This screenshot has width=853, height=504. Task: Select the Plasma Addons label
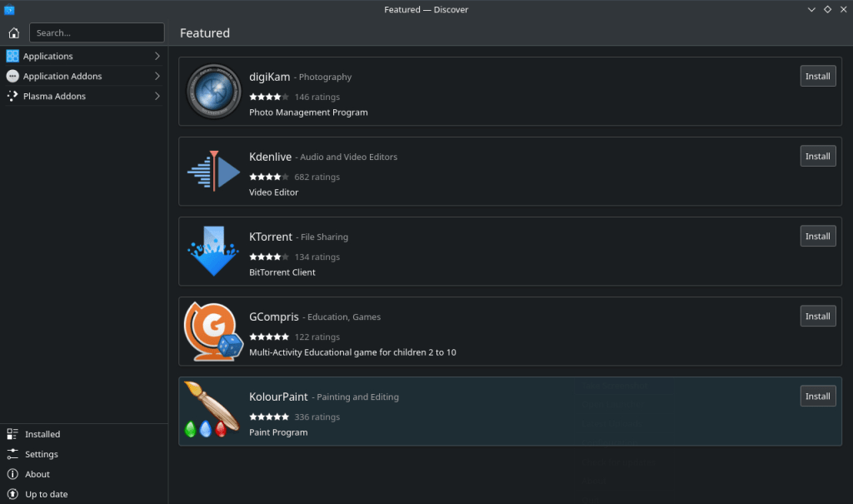coord(54,97)
